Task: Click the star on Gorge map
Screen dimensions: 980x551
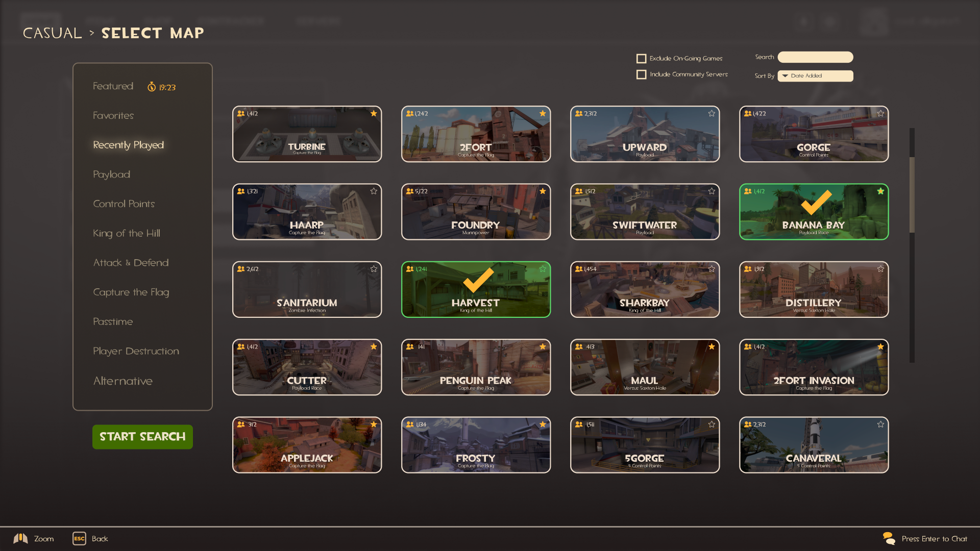Action: (880, 113)
